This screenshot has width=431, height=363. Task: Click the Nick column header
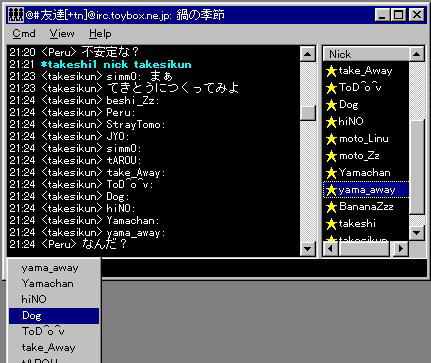tap(366, 54)
